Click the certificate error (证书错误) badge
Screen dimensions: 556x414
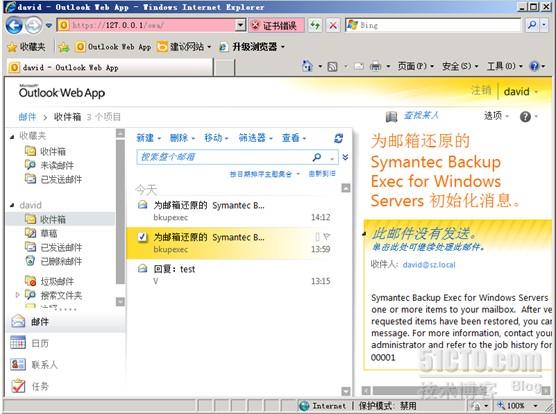[276, 25]
